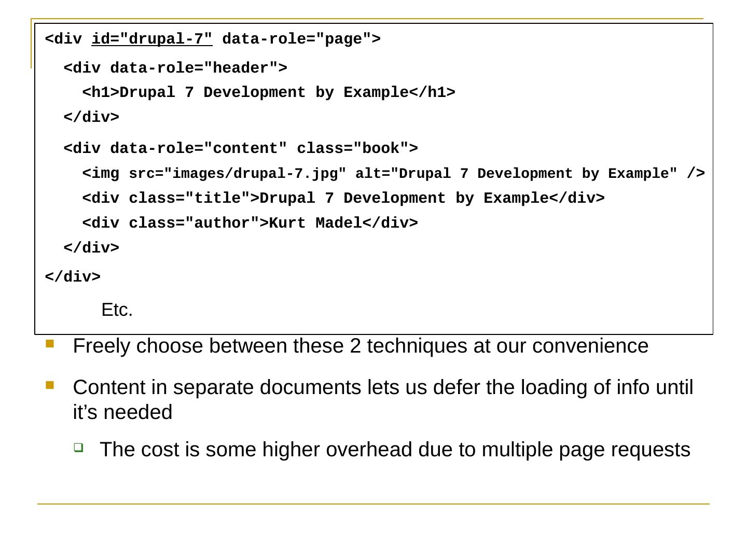The image size is (747, 560).
Task: Click the underlined id="drupal-7" text
Action: (x=152, y=39)
